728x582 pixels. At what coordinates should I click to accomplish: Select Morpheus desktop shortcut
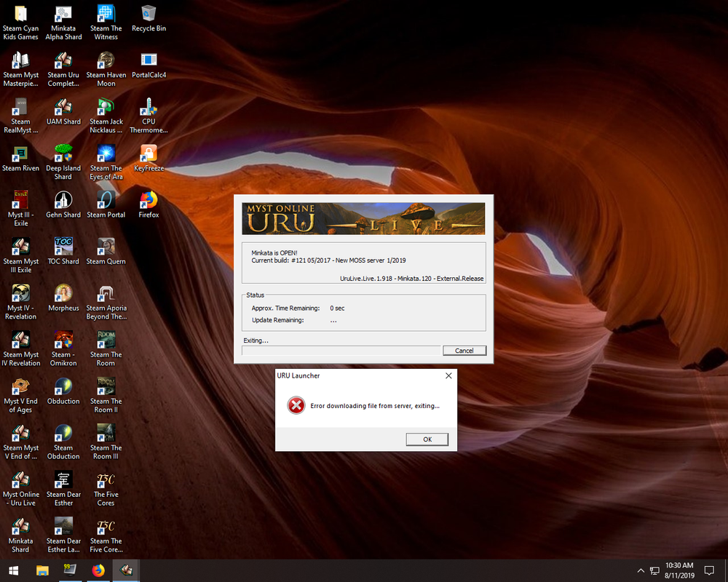coord(63,298)
